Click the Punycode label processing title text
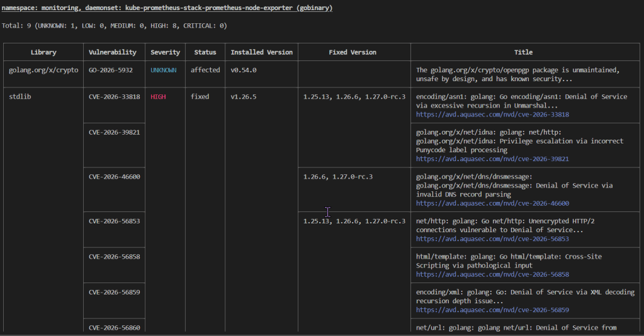This screenshot has height=336, width=644. click(x=519, y=142)
